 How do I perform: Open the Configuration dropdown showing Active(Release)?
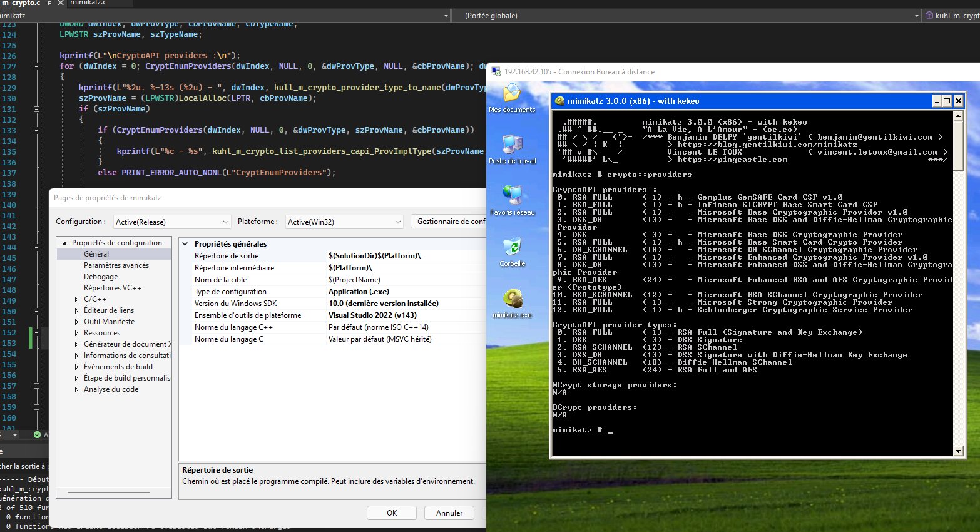tap(172, 222)
